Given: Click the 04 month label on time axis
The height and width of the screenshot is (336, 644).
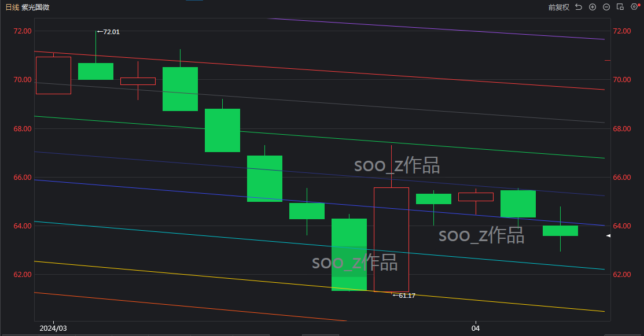Looking at the screenshot, I should (x=476, y=328).
